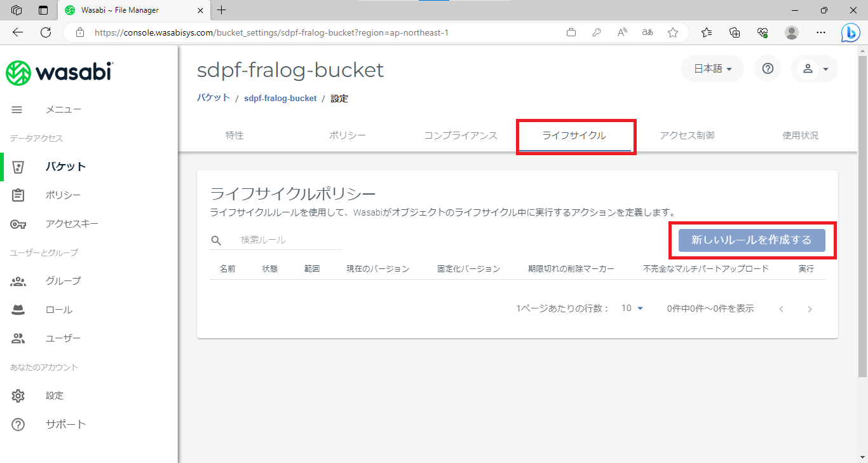This screenshot has width=868, height=463.
Task: Click the 状態 column header
Action: tap(270, 269)
